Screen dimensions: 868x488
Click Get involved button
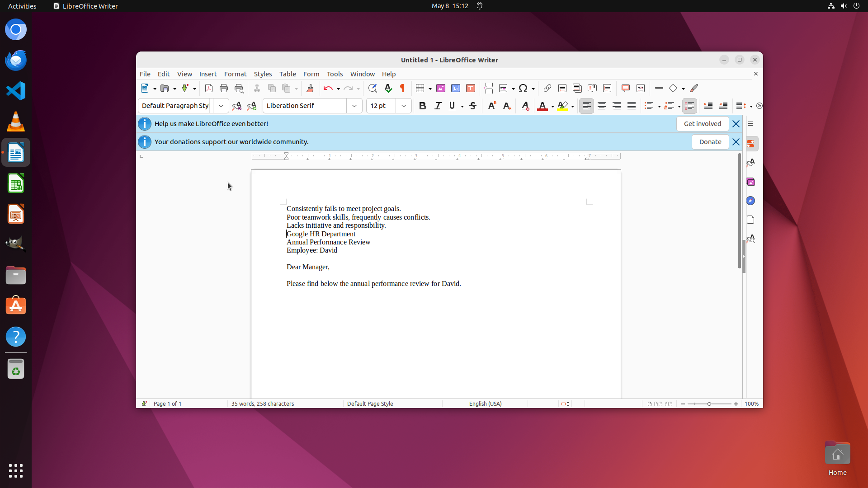tap(702, 124)
